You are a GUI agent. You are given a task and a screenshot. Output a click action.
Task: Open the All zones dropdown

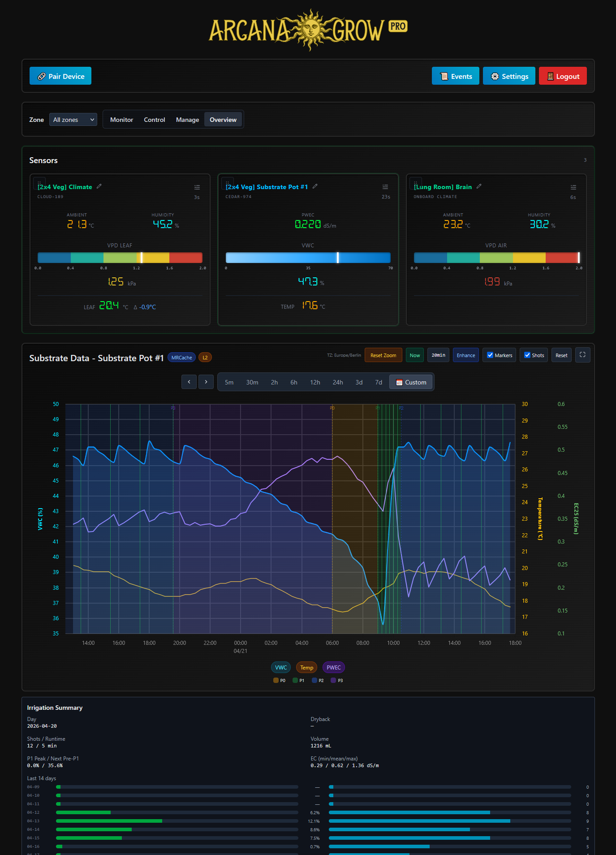pos(73,120)
